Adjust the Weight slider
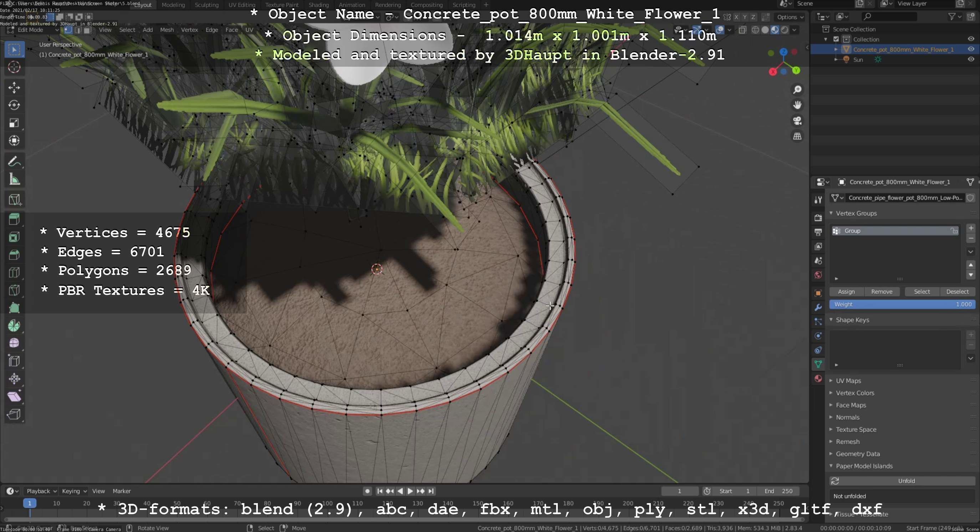 tap(902, 304)
